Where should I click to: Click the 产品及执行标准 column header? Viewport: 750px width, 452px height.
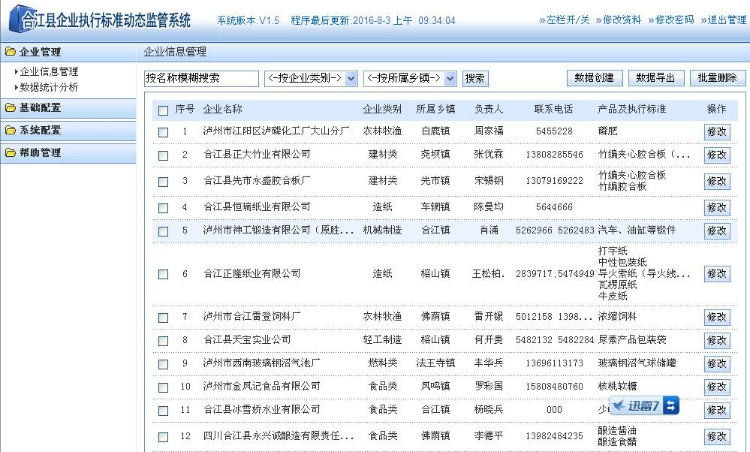632,109
